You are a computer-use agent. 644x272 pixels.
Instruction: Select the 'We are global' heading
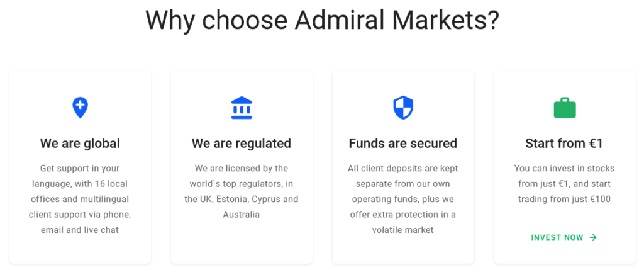[80, 144]
